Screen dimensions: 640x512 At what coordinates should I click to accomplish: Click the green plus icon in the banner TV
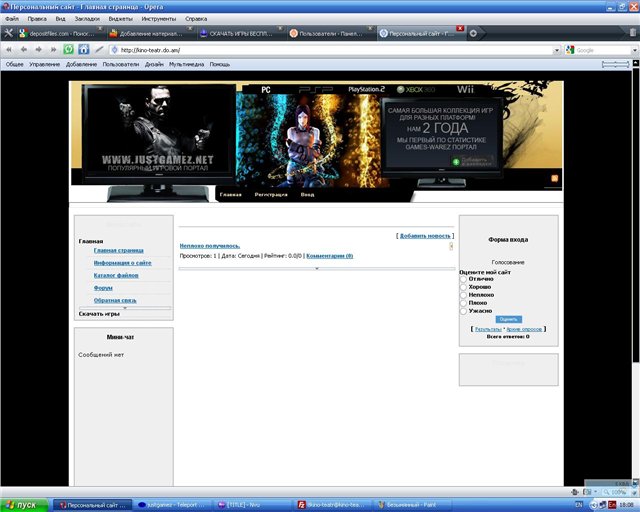[456, 162]
